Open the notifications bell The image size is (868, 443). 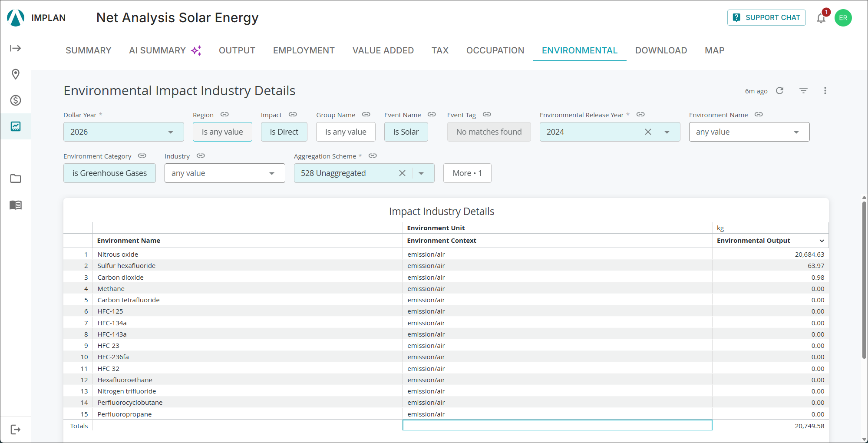pos(821,18)
